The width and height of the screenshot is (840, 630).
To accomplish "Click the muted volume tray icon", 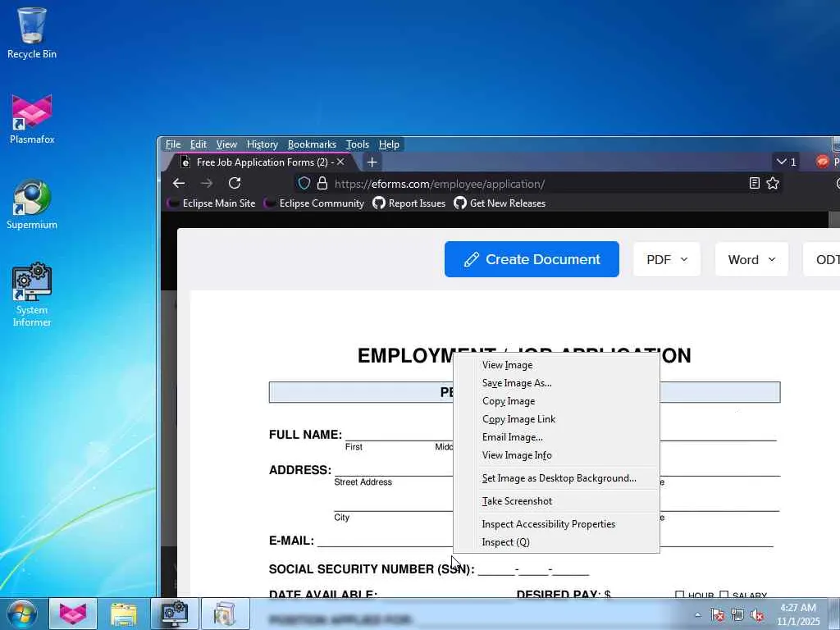I will [757, 615].
